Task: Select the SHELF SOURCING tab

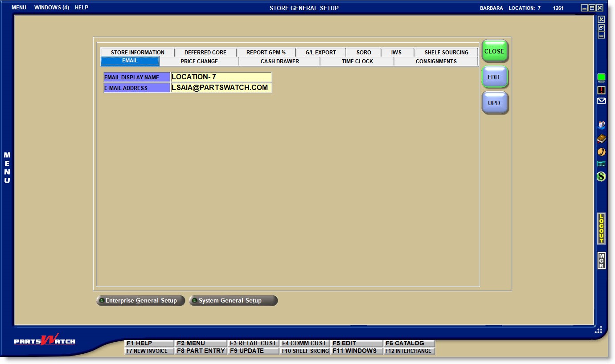Action: point(446,52)
